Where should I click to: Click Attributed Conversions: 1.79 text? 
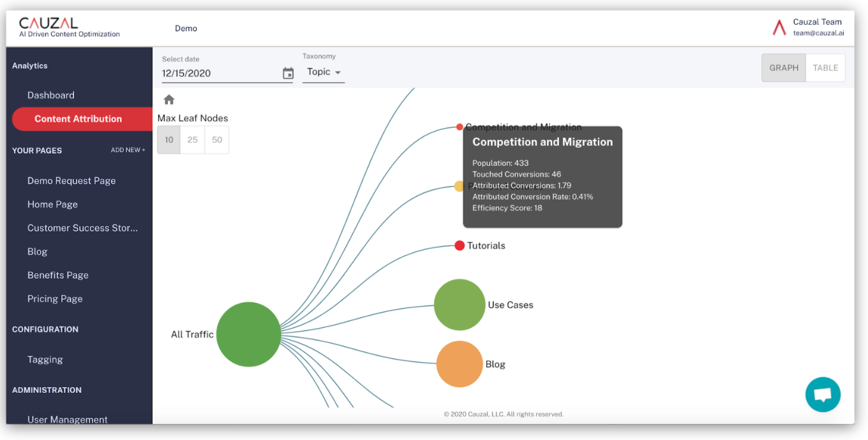(521, 186)
